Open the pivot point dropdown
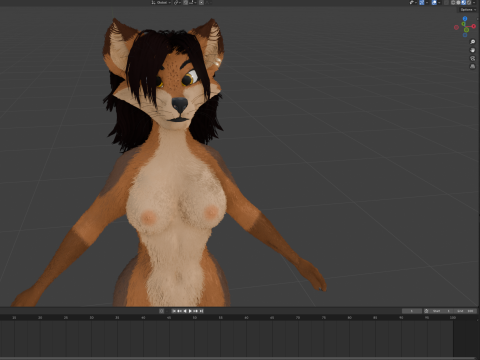 point(177,2)
